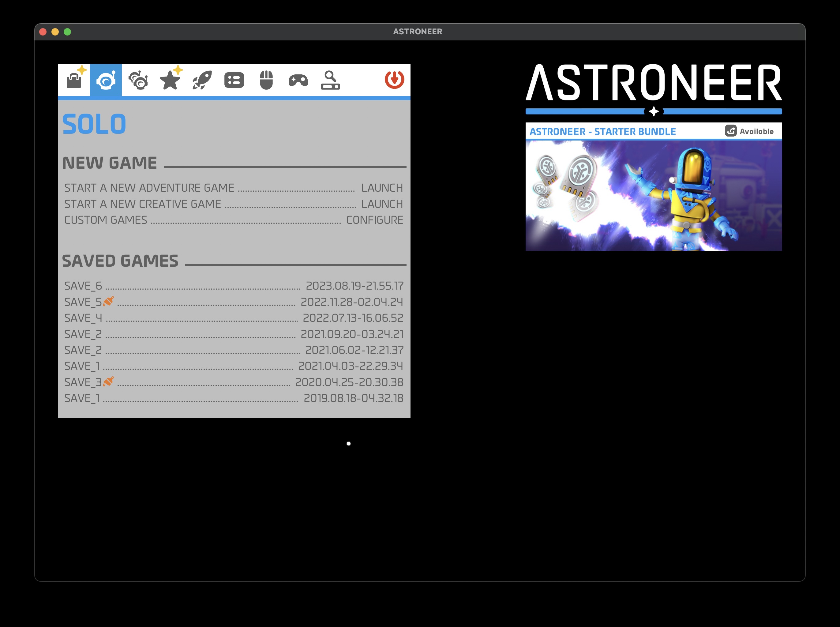Launch a new adventure game
Viewport: 840px width, 627px height.
(x=382, y=187)
